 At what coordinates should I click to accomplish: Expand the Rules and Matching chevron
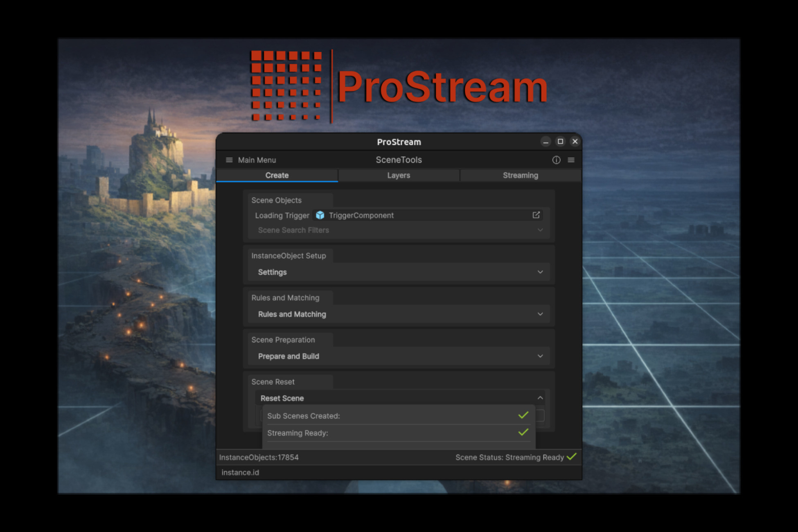click(x=540, y=314)
